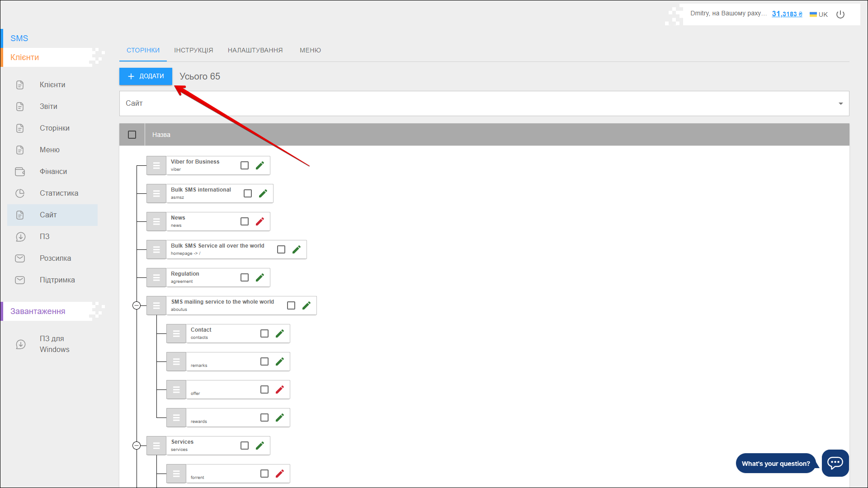This screenshot has height=488, width=868.
Task: Switch to the ІНСТРУКЦІЯ tab
Action: pyautogui.click(x=193, y=50)
